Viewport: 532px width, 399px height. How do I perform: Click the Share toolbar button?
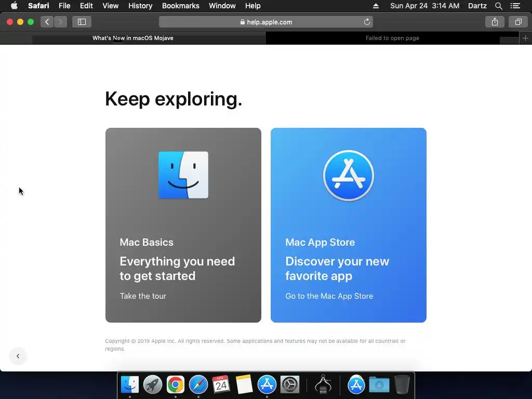point(495,22)
